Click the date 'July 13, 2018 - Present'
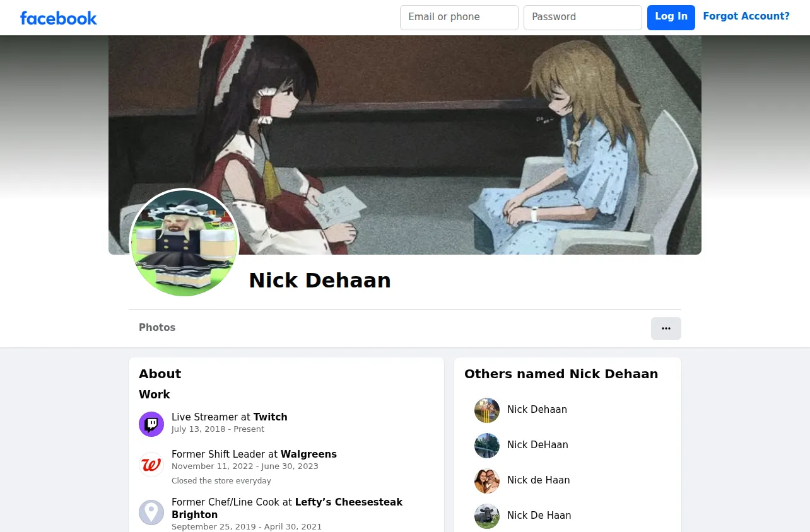This screenshot has height=532, width=810. pyautogui.click(x=218, y=429)
